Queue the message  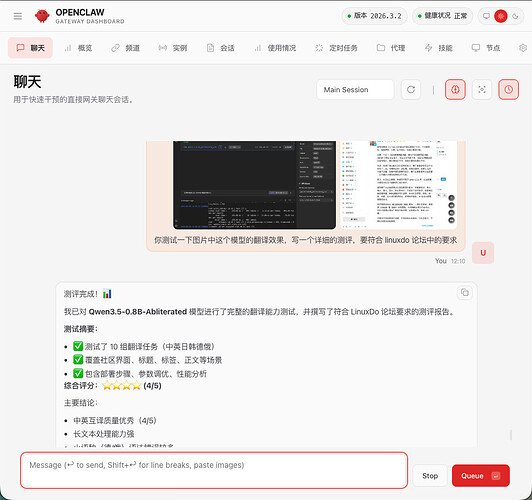pyautogui.click(x=480, y=476)
